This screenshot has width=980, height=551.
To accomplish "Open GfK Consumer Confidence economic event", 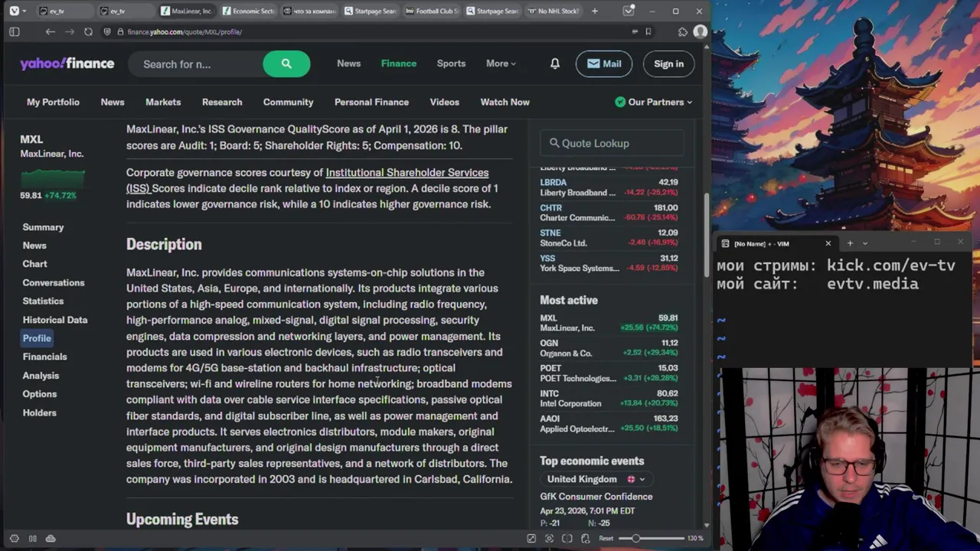I will (x=596, y=497).
